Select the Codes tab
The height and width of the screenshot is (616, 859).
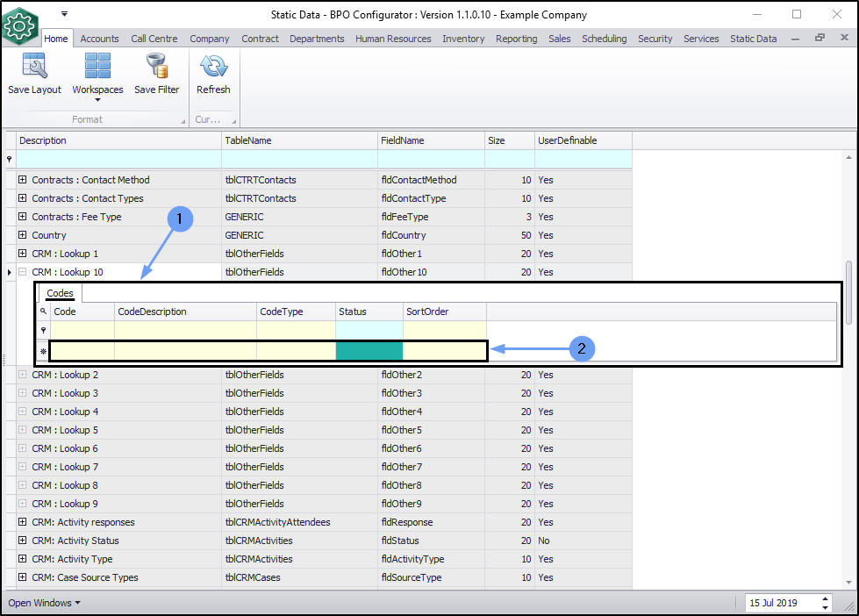click(x=61, y=292)
